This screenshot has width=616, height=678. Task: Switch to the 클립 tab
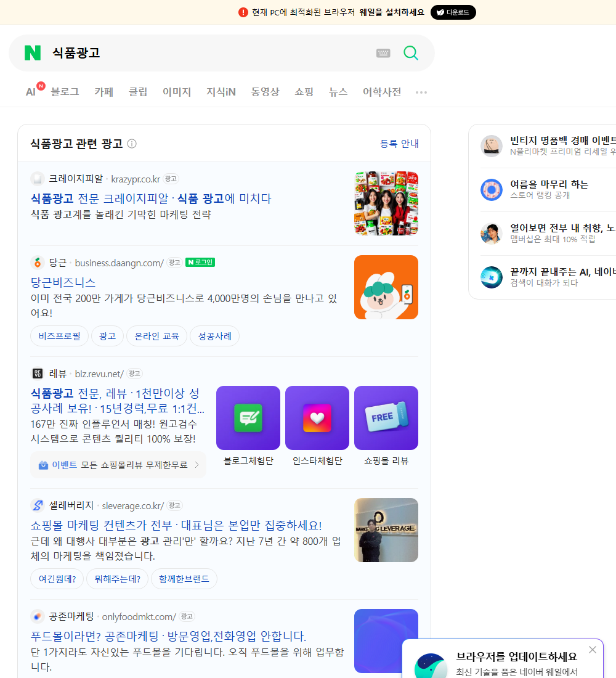pyautogui.click(x=138, y=92)
